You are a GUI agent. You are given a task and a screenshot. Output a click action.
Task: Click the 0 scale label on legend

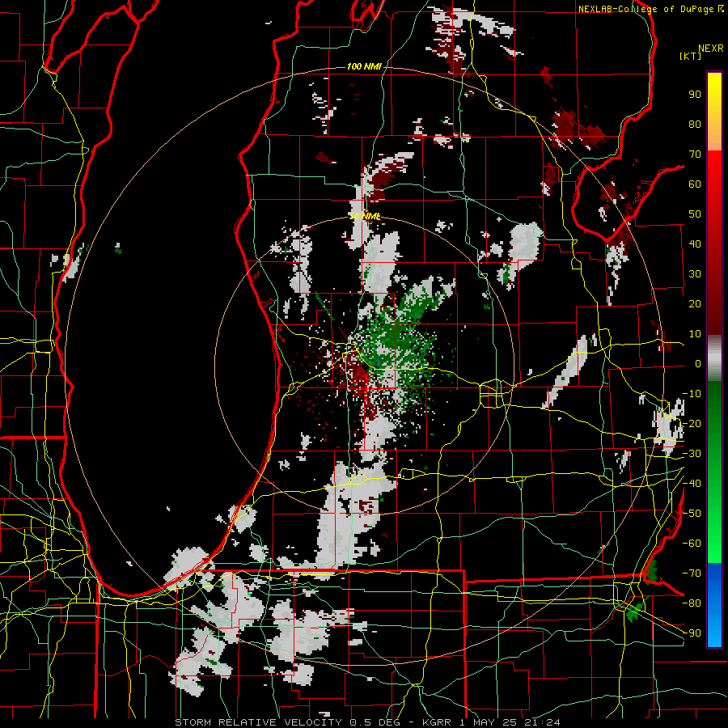tap(698, 364)
